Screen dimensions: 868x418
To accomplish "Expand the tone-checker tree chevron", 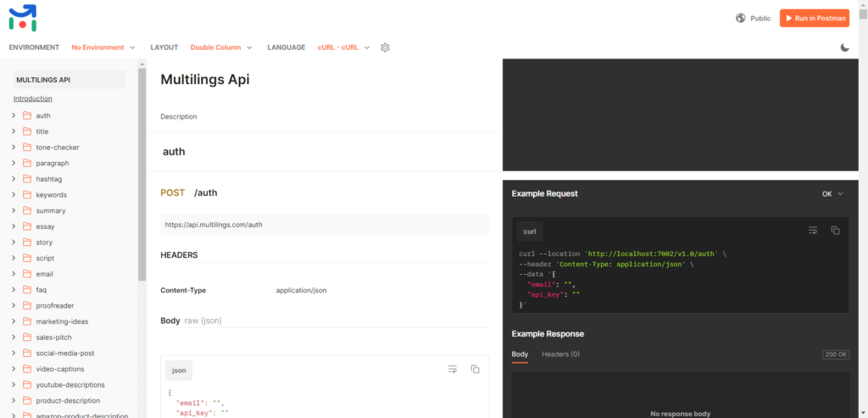I will coord(14,148).
